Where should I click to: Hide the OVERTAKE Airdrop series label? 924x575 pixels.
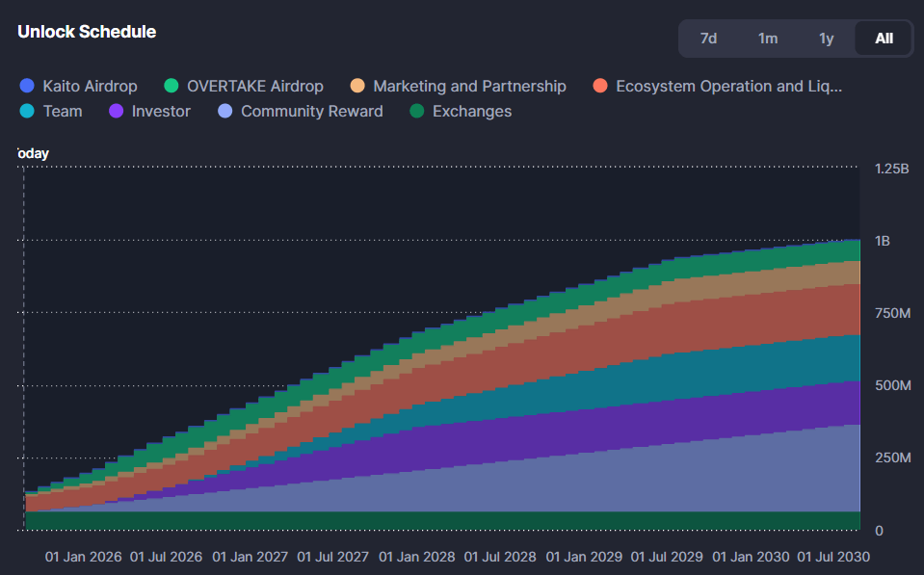(x=254, y=86)
